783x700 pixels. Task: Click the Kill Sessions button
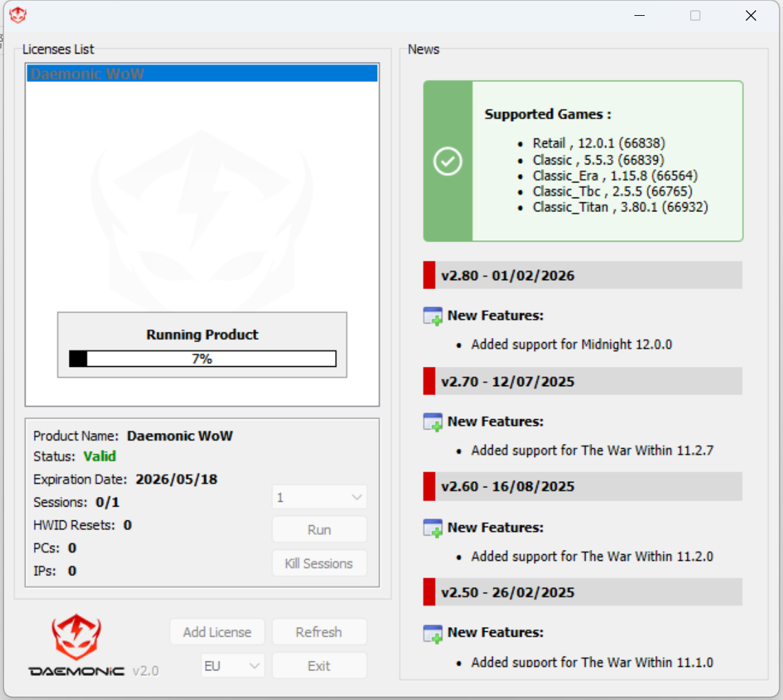tap(319, 563)
